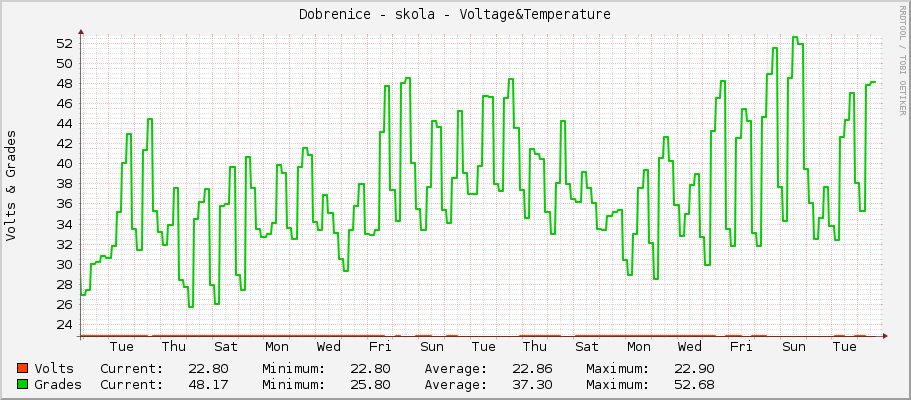Click Grades minimum value 25.80
Viewport: 911px width, 400px height.
[370, 385]
